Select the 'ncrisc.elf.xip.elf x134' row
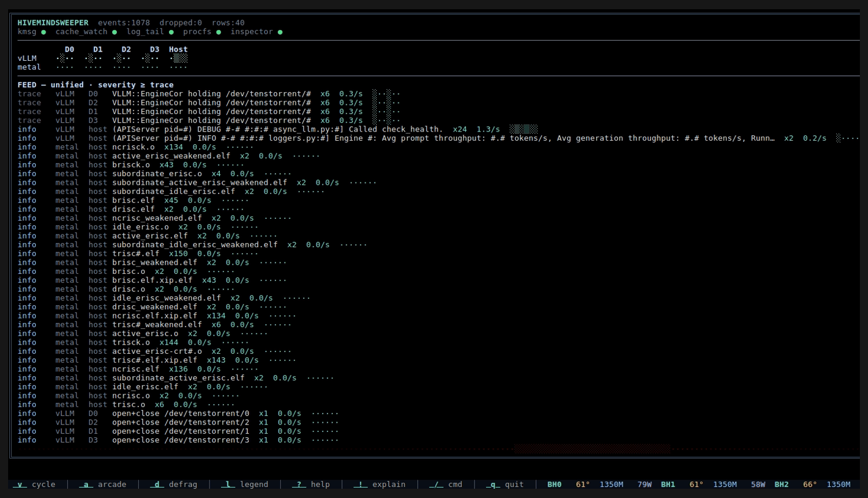 pos(157,316)
